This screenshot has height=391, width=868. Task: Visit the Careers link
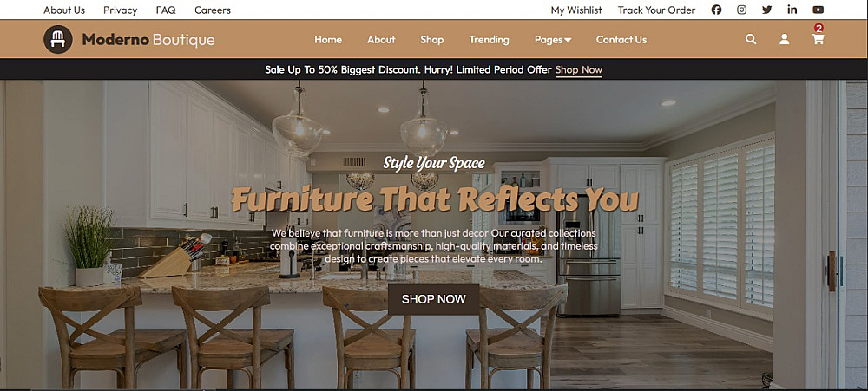(x=213, y=10)
